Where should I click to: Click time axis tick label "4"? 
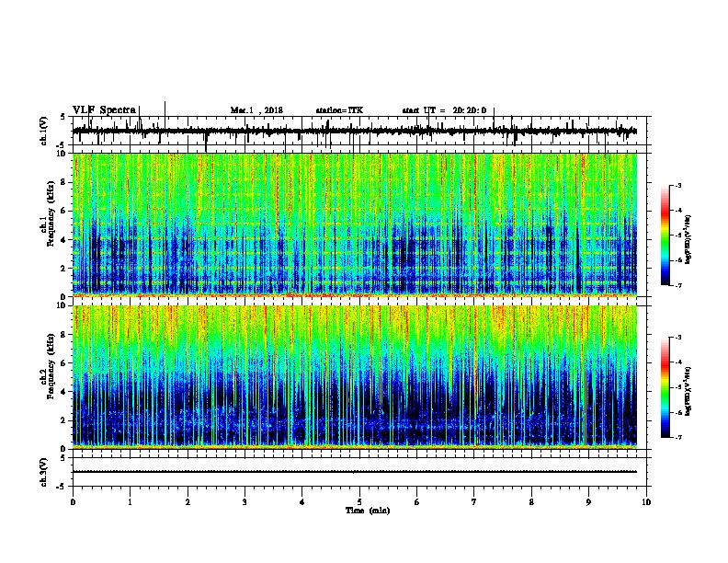[x=301, y=501]
